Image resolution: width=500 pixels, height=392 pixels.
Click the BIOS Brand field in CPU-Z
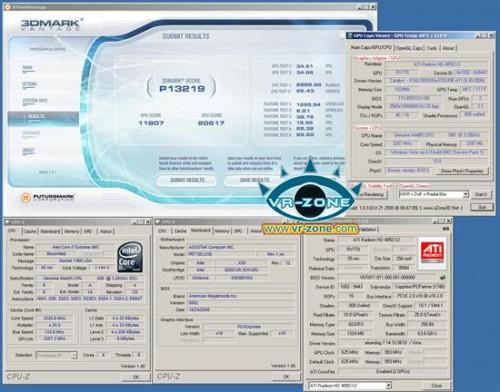pos(241,296)
